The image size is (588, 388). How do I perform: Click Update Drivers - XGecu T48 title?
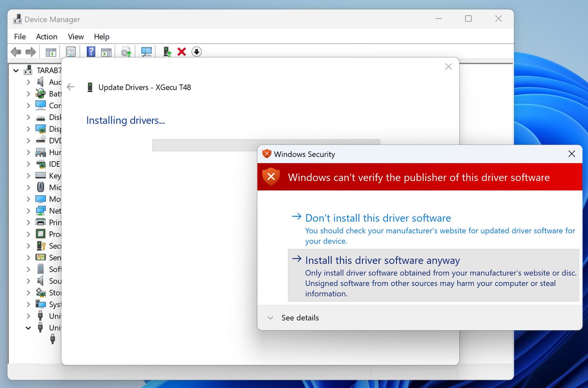coord(145,87)
